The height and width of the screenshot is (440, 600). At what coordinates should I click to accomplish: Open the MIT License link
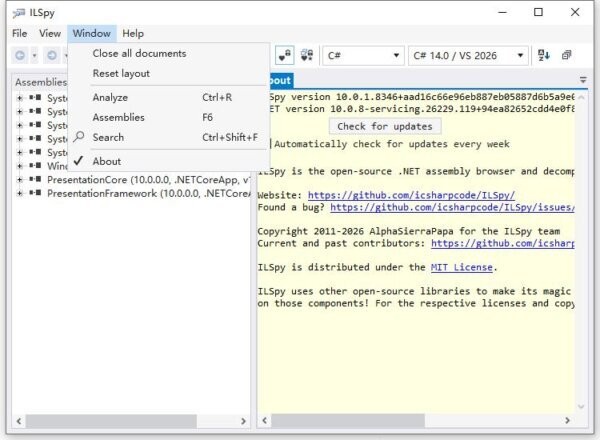coord(461,267)
